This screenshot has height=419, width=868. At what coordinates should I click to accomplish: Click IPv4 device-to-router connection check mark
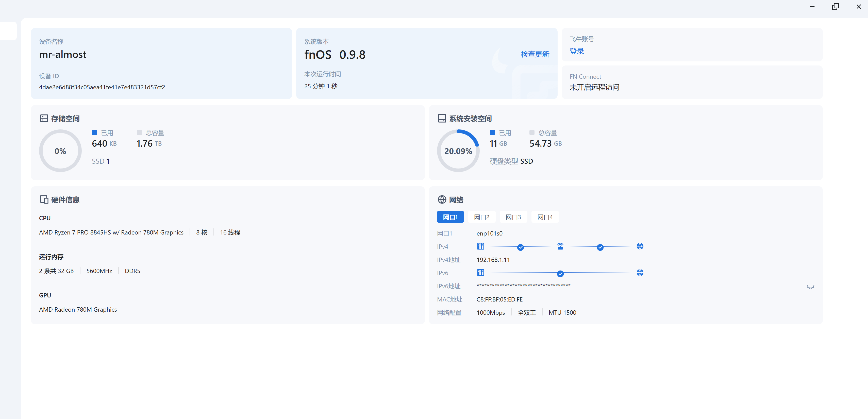coord(520,247)
